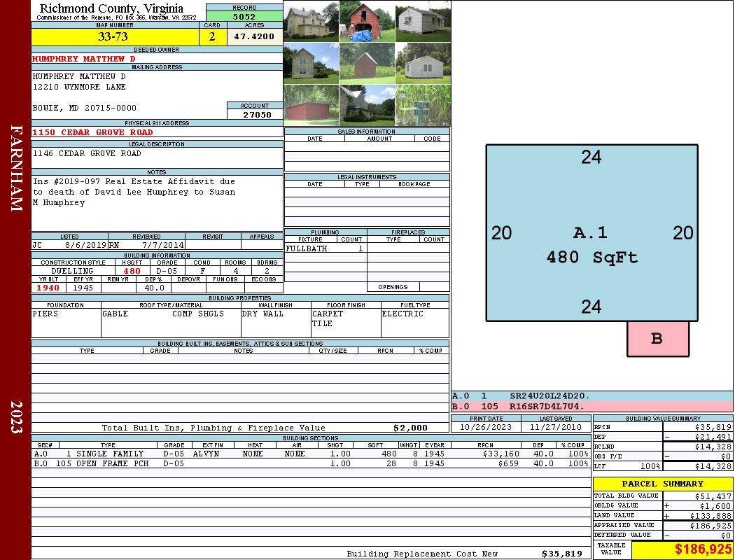This screenshot has width=735, height=560.
Task: Click the pink section B sketch box
Action: [658, 339]
